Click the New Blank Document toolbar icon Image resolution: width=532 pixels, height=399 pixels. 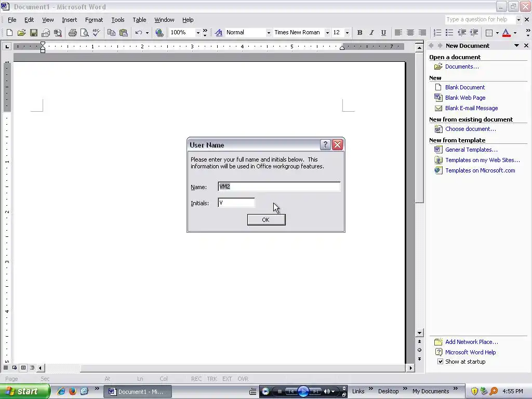[9, 33]
